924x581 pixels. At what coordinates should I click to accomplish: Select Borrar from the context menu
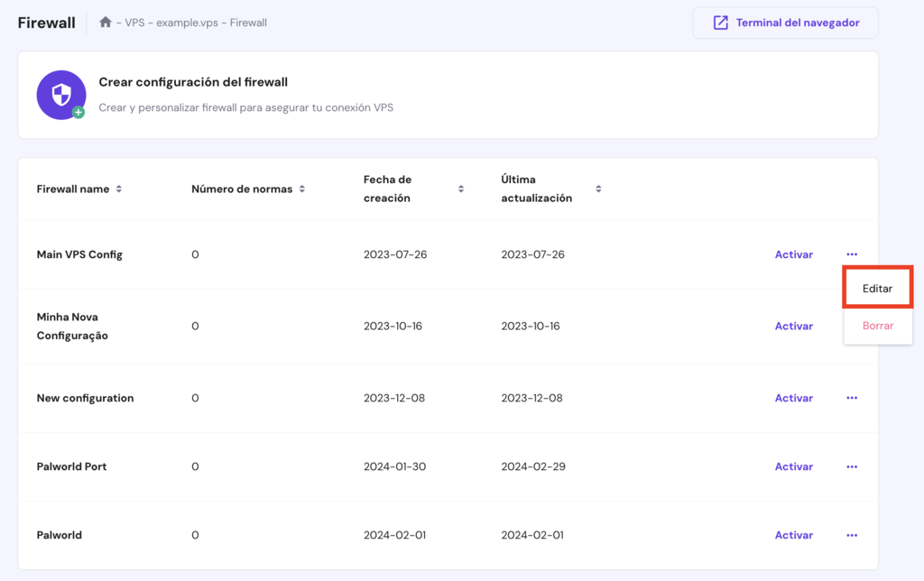pos(876,326)
